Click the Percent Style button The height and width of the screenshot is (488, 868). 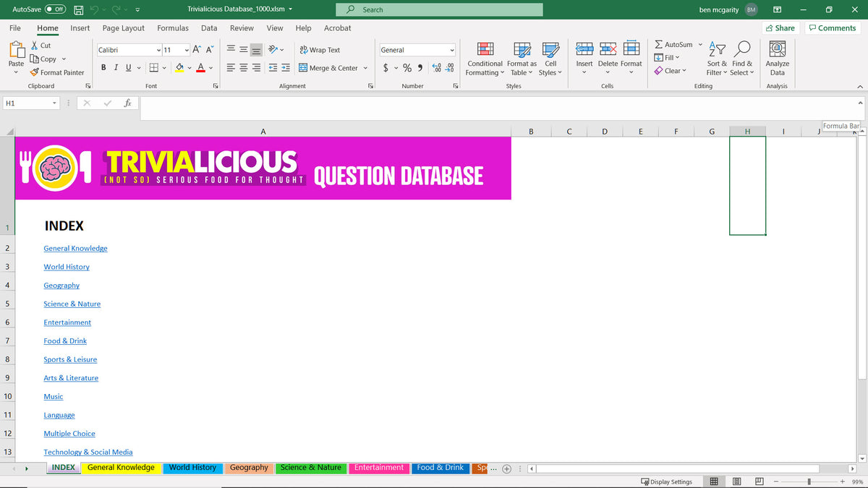(407, 67)
